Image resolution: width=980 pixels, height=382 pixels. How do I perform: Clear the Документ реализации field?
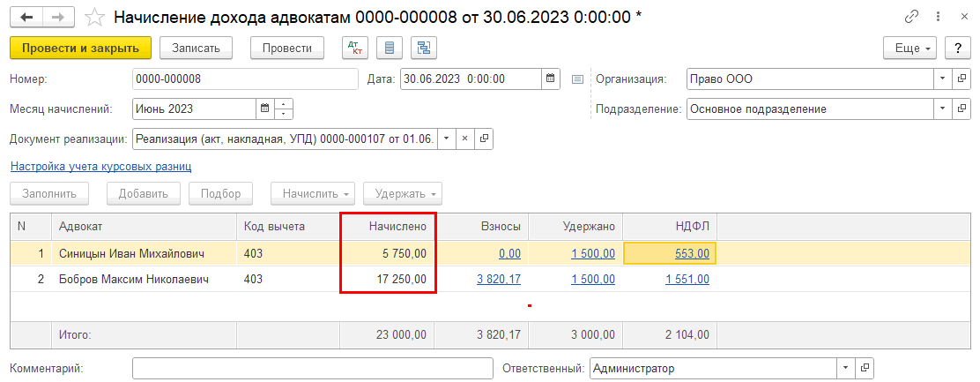pyautogui.click(x=465, y=139)
